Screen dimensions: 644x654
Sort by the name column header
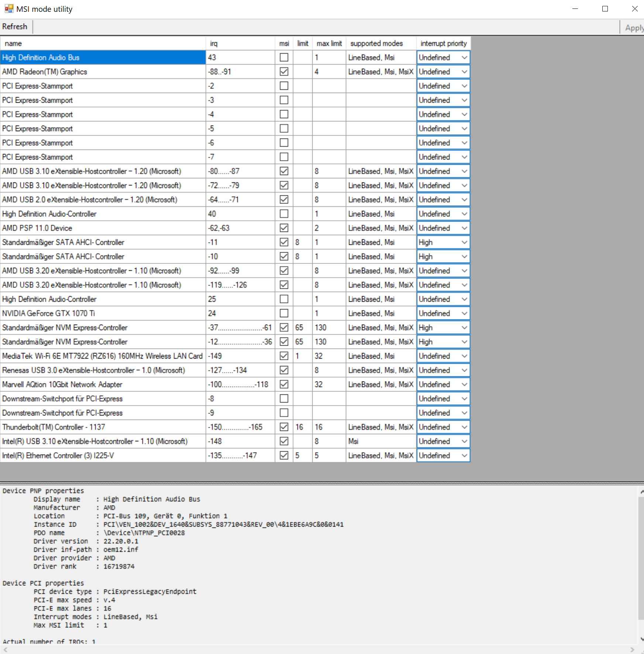coord(103,44)
